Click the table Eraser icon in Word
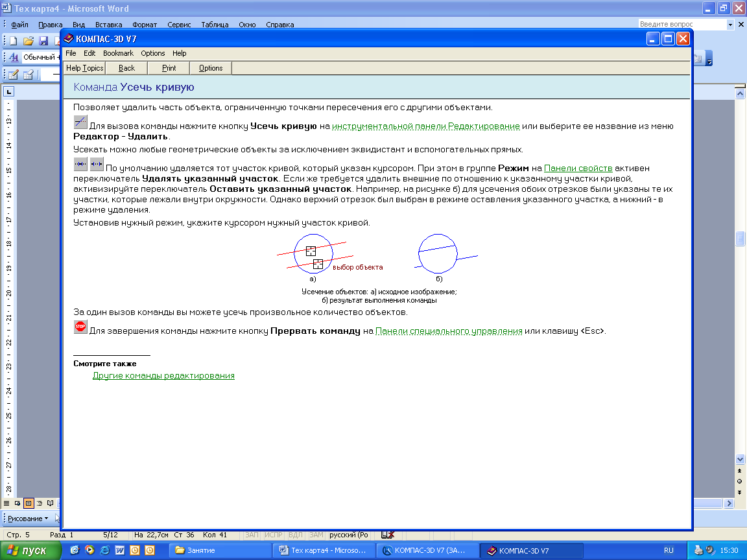The width and height of the screenshot is (747, 560). (x=29, y=75)
